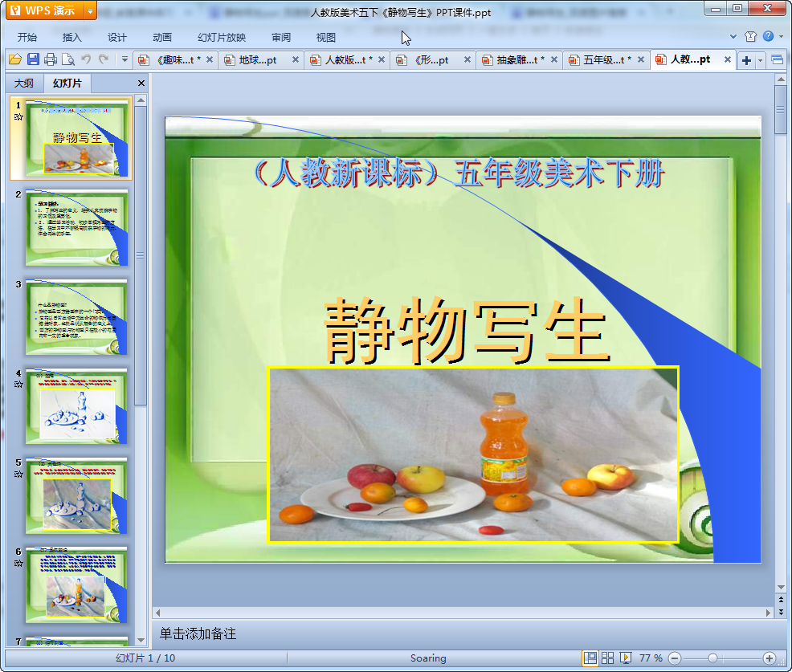792x672 pixels.
Task: Switch to Slide Sorter view icon
Action: [607, 658]
